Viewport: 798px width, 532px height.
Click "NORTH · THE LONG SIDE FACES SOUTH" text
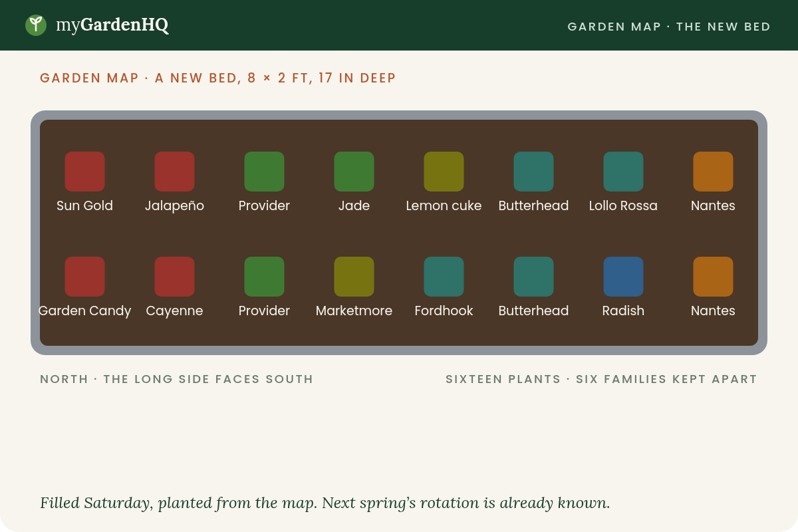(176, 379)
